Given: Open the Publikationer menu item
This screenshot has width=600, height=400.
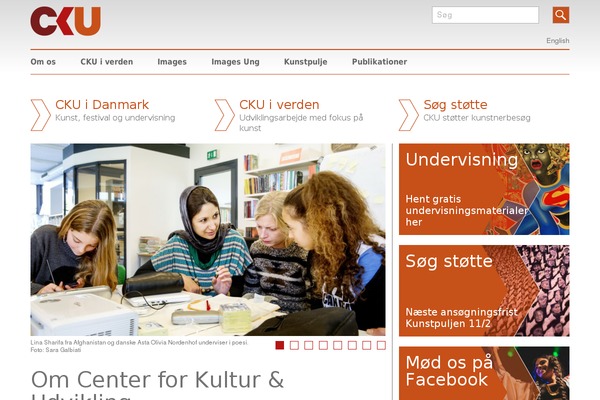Looking at the screenshot, I should click(379, 62).
